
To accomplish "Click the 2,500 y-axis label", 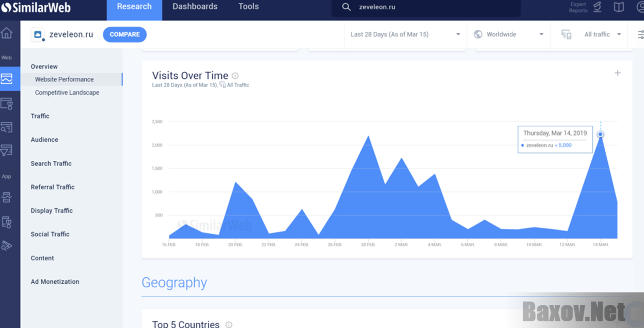I will point(157,122).
